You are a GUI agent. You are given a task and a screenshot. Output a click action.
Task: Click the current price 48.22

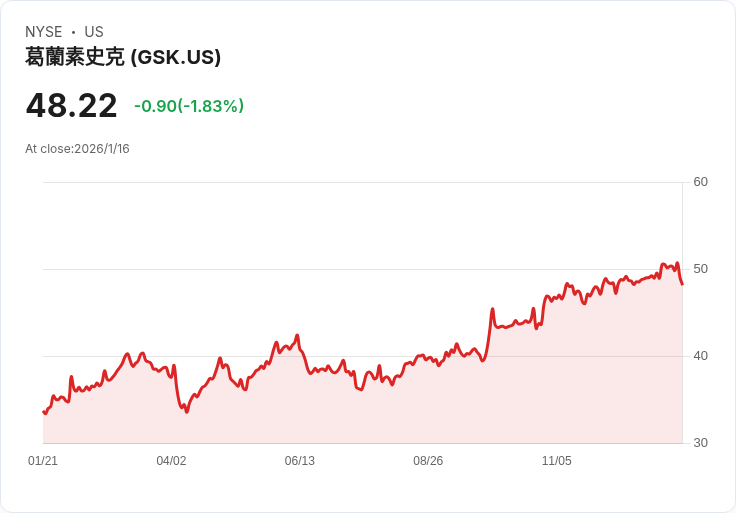(x=71, y=105)
